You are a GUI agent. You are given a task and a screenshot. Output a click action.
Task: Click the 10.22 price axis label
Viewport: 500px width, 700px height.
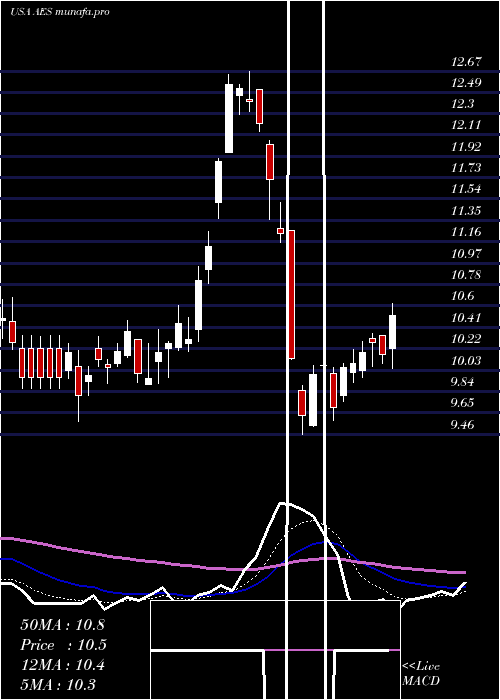pos(466,338)
